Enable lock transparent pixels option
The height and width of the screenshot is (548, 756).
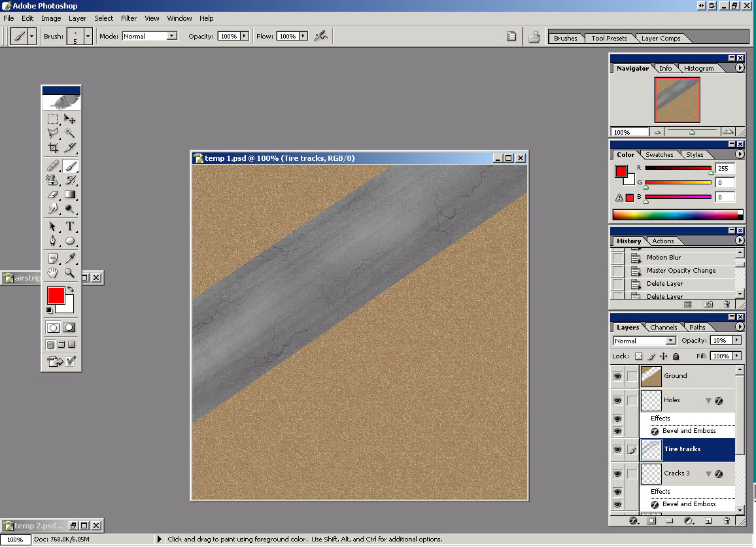click(x=638, y=356)
